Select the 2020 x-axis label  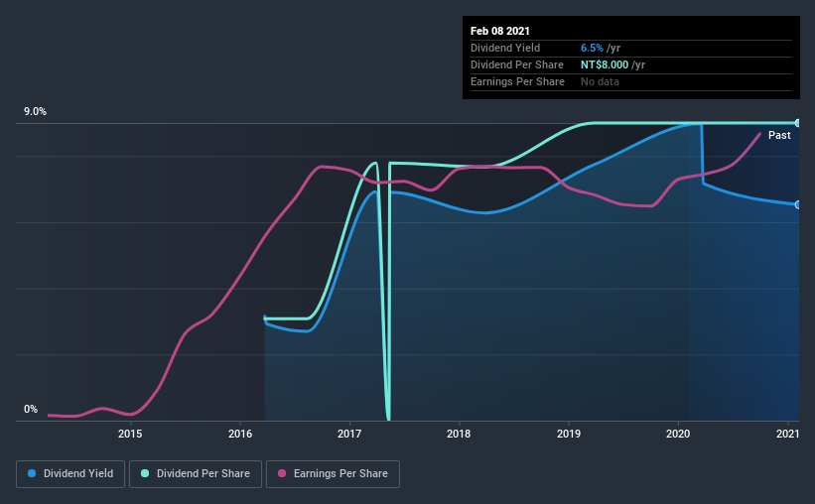tap(678, 434)
